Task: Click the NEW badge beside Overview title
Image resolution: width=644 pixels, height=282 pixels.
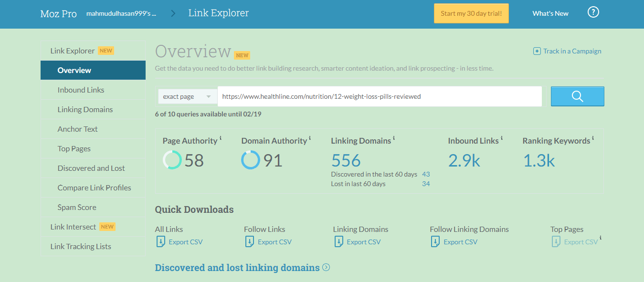Action: 242,55
